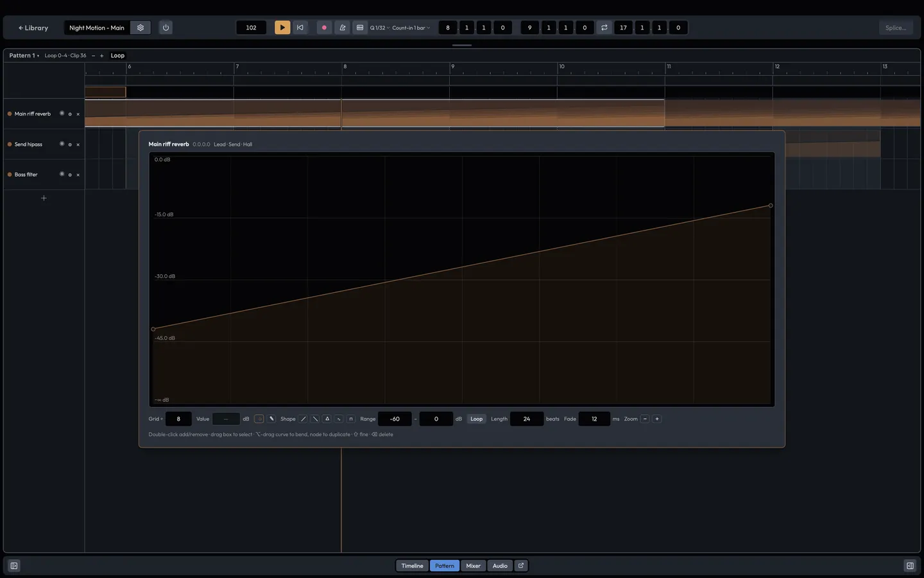The image size is (924, 578).
Task: Switch to the Pattern tab
Action: (445, 566)
